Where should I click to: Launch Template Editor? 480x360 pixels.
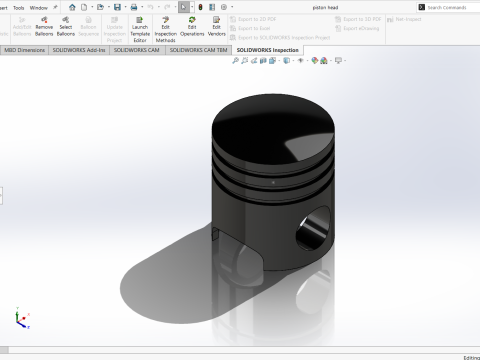140,29
